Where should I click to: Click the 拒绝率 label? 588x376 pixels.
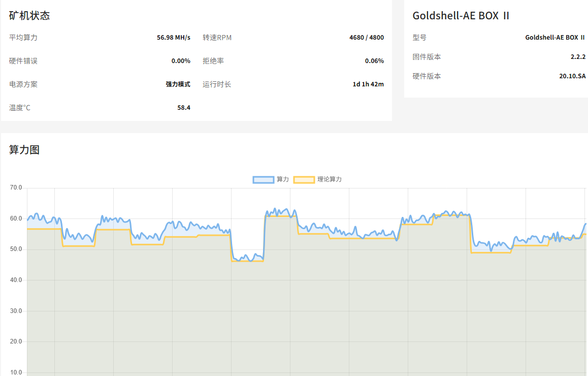tap(213, 61)
